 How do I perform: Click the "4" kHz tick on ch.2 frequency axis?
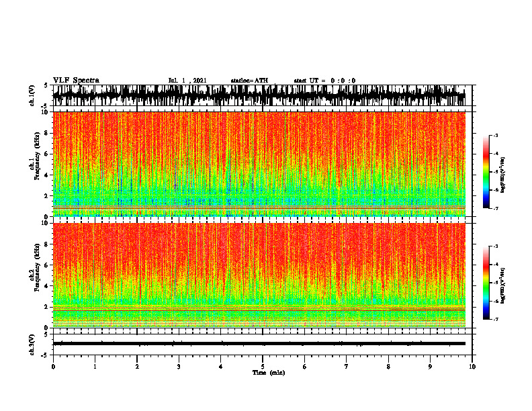[47, 286]
